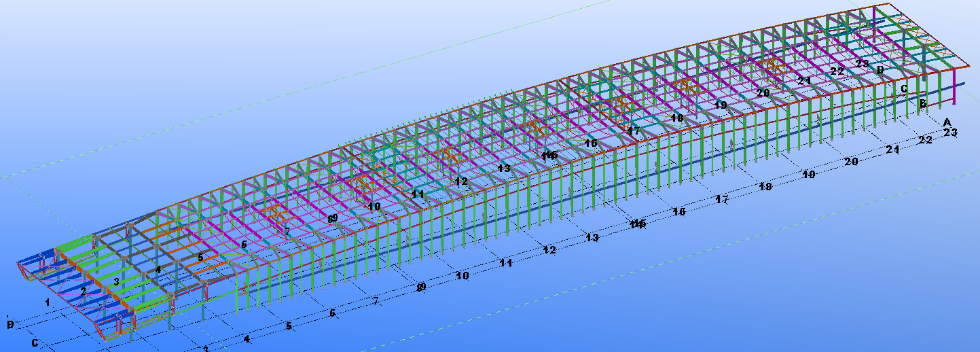Select the magenta corner column at right end
This screenshot has width=980, height=352.
tap(956, 86)
